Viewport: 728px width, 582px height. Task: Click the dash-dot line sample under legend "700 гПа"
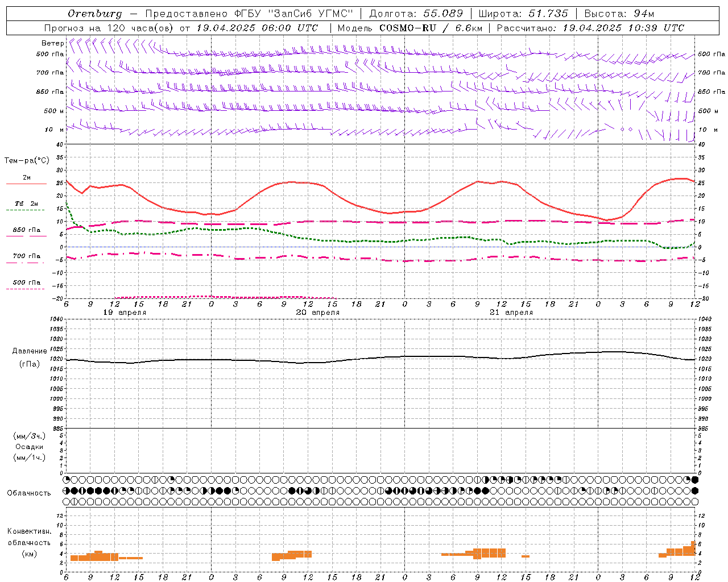(x=25, y=263)
